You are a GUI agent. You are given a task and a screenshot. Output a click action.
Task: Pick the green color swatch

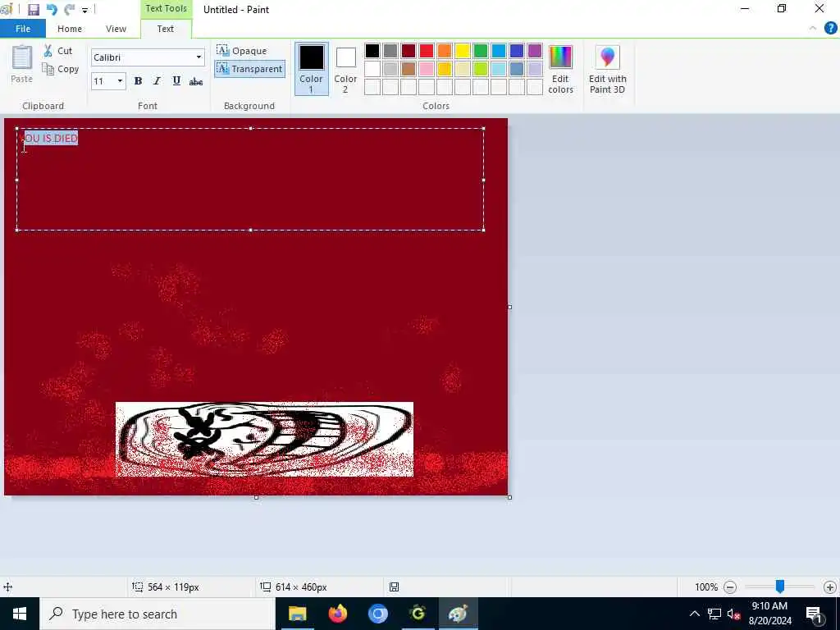[481, 51]
